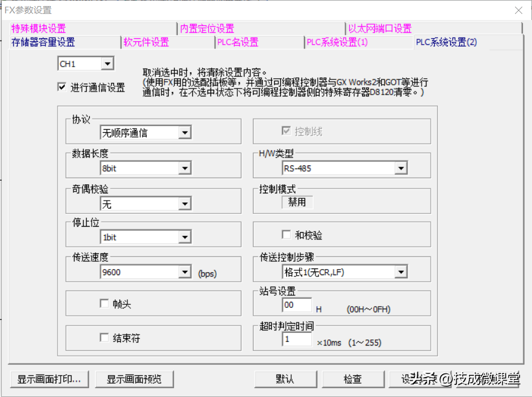Open the 停止位 1bit dropdown
The image size is (532, 397).
point(184,238)
